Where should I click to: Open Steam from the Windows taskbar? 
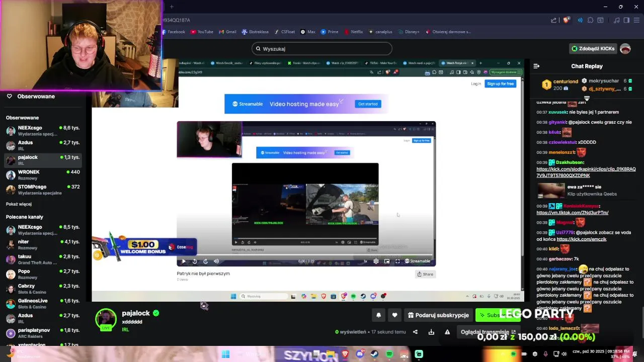click(374, 354)
